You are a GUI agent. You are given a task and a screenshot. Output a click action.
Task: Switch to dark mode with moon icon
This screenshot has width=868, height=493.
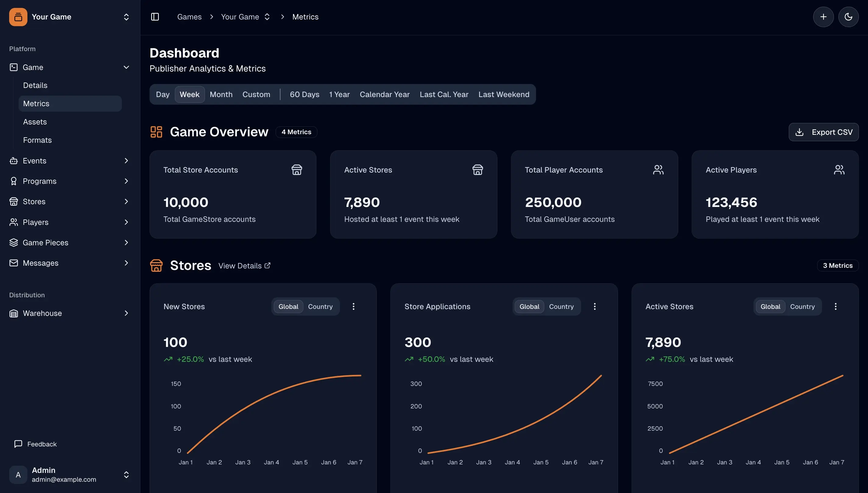tap(849, 17)
